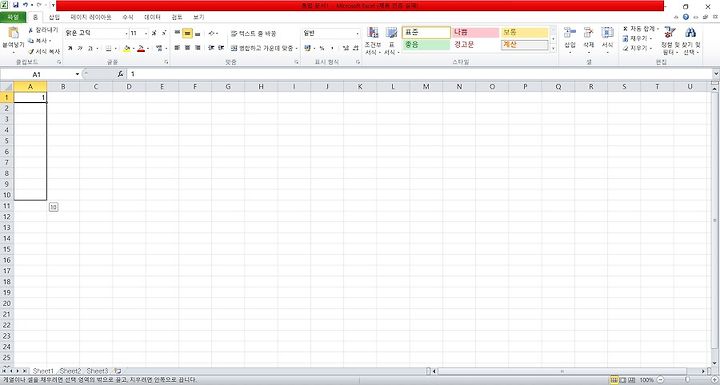Toggle bold formatting in font group
Screen dimensions: 720x385
[x=70, y=48]
